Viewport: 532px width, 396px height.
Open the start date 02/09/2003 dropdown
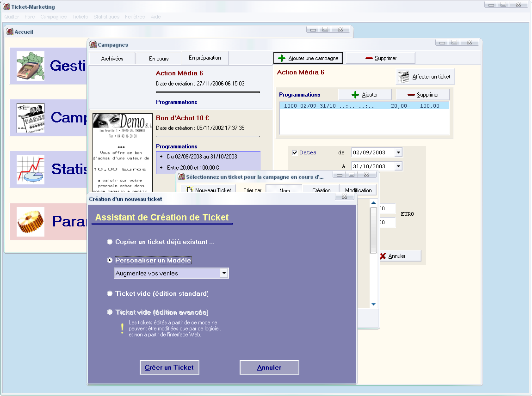[x=398, y=152]
